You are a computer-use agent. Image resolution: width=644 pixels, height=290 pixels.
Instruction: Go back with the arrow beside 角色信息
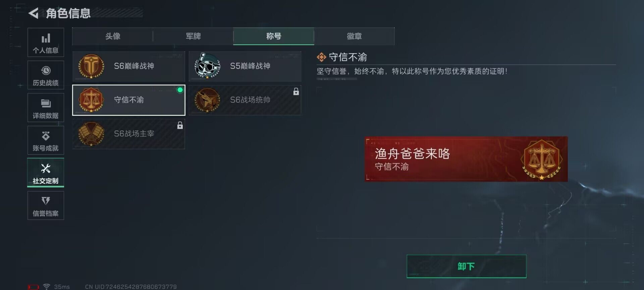[x=33, y=13]
